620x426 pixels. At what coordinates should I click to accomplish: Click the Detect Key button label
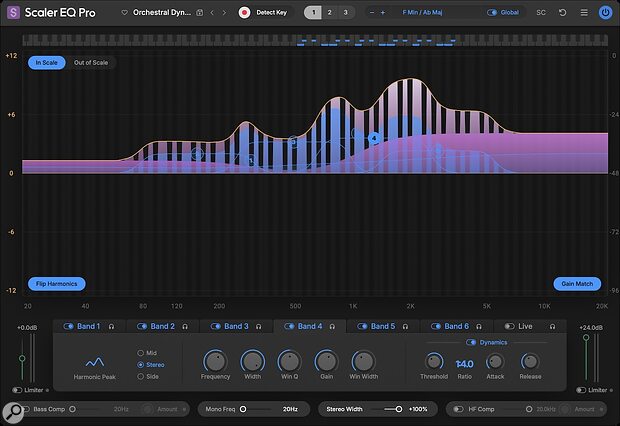[x=271, y=13]
